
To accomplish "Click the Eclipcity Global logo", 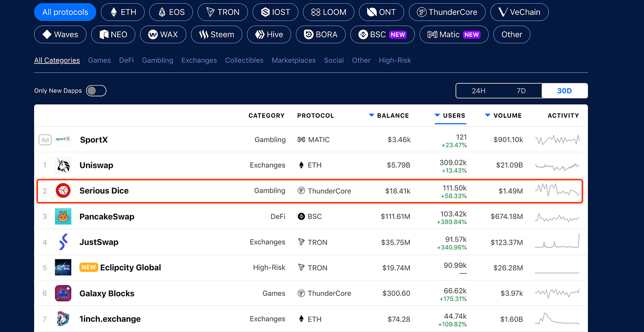I will (63, 268).
